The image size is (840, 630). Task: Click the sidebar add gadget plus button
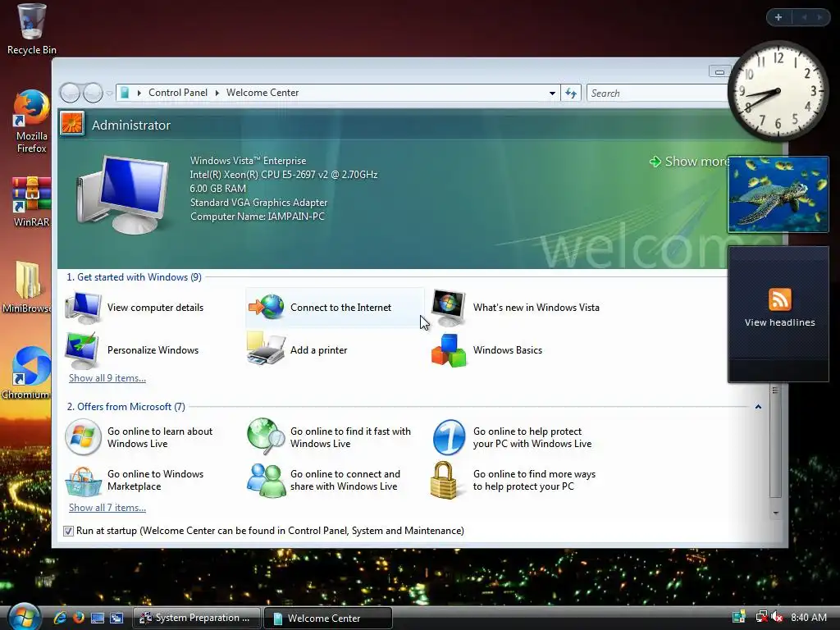coord(778,17)
